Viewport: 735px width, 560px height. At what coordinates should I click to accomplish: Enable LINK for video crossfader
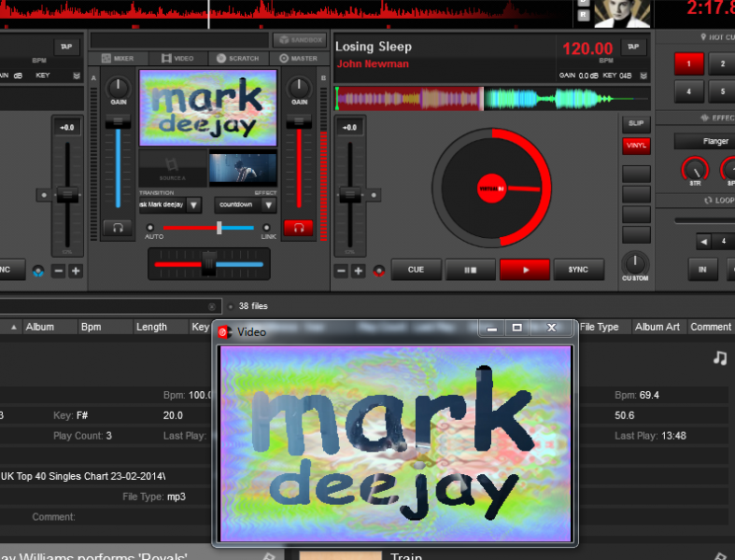tap(266, 228)
